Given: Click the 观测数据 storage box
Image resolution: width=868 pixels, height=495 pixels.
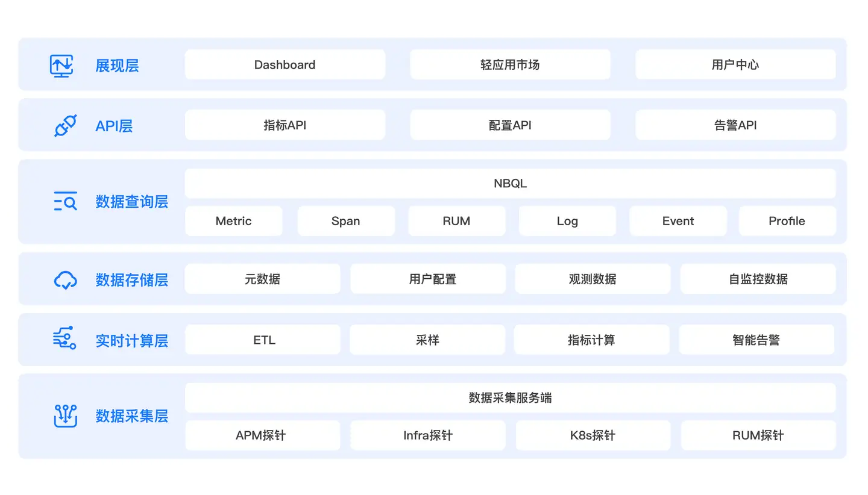Looking at the screenshot, I should coord(592,279).
